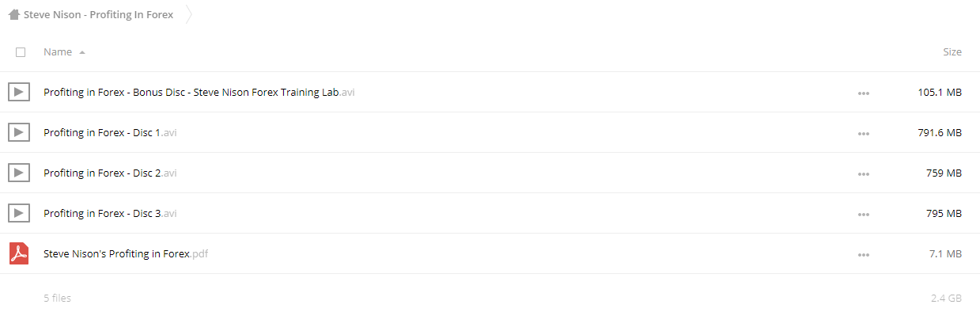Open the three-dot menu for Disc 3.avi
Image resolution: width=980 pixels, height=331 pixels.
863,215
